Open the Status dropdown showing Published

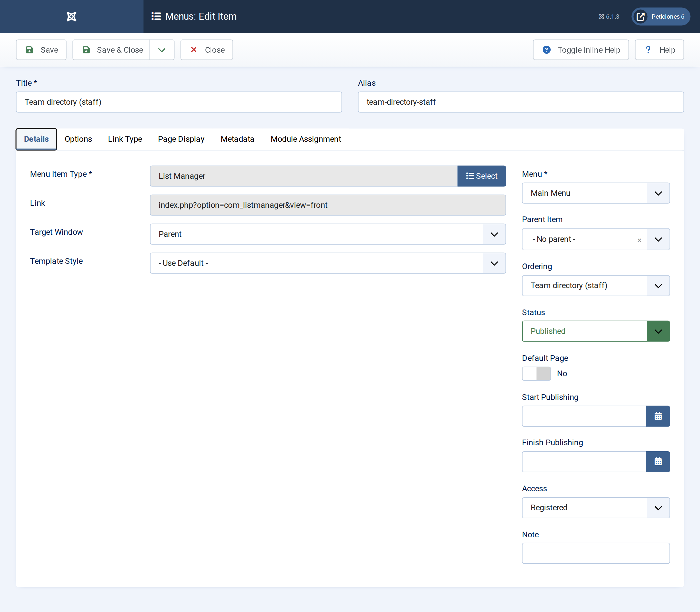point(596,331)
